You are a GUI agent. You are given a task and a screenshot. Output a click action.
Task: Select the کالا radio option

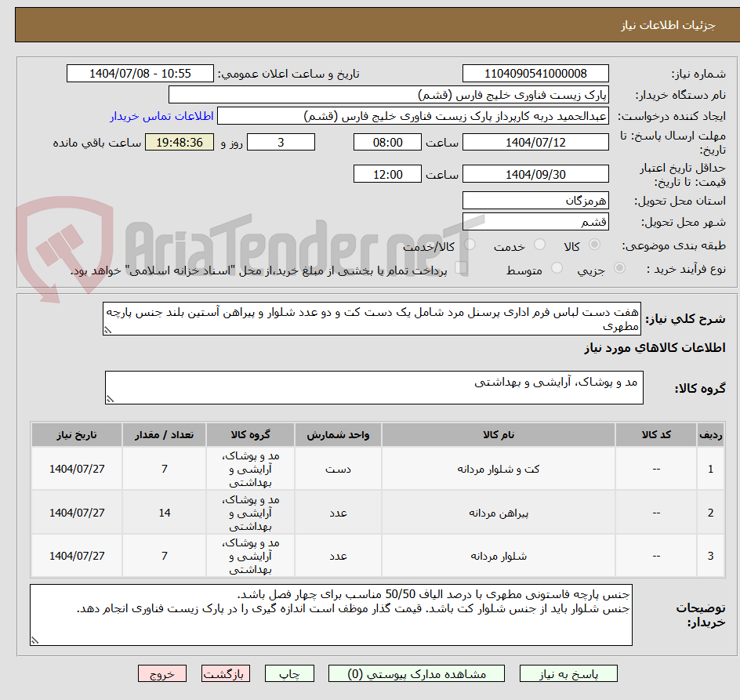[594, 245]
